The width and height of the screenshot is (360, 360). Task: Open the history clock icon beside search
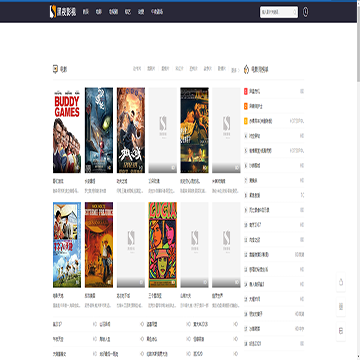tap(305, 12)
